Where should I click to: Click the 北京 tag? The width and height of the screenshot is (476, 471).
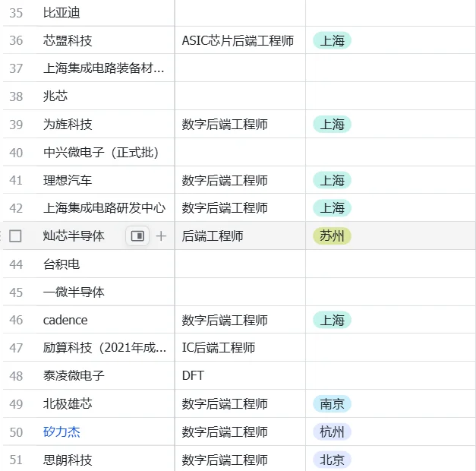coord(332,460)
